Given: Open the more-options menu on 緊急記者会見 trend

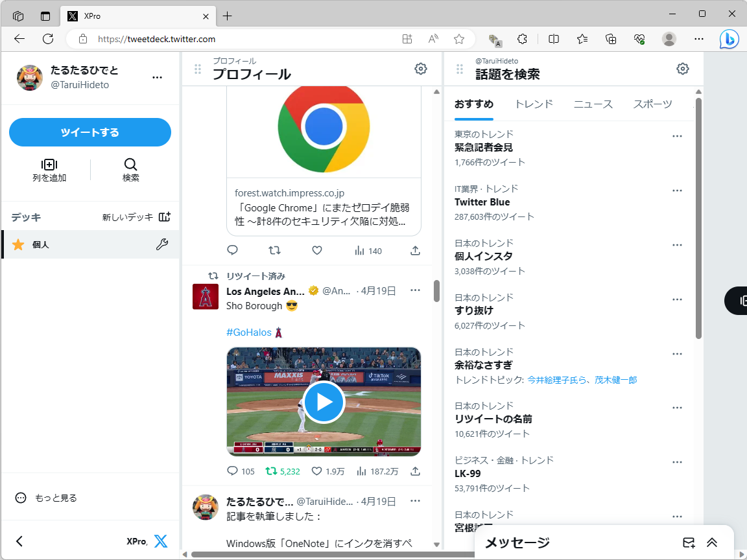Looking at the screenshot, I should 677,135.
